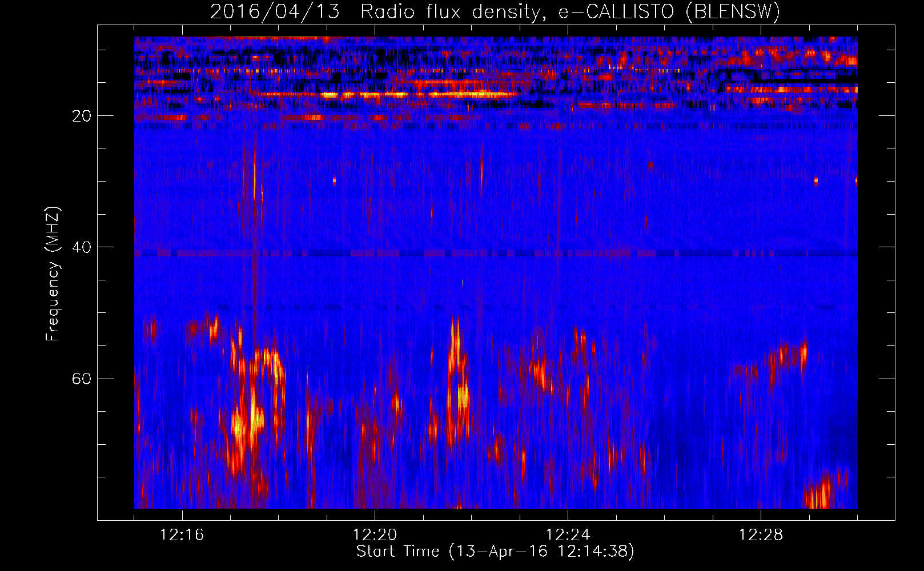Click the Frequency (MHZ) axis title
The height and width of the screenshot is (571, 924).
[x=53, y=274]
